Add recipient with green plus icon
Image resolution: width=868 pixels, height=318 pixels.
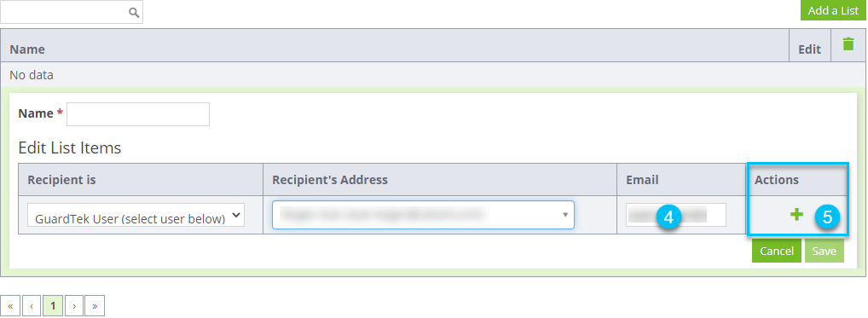pos(796,215)
